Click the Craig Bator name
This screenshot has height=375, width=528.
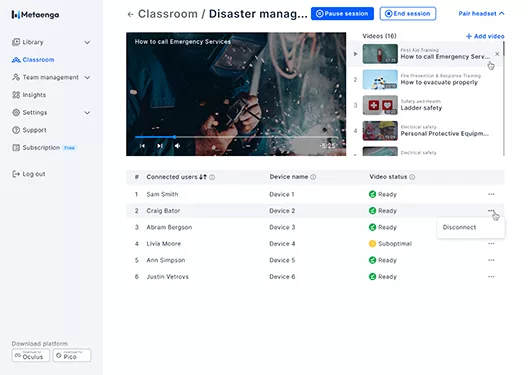pos(163,211)
